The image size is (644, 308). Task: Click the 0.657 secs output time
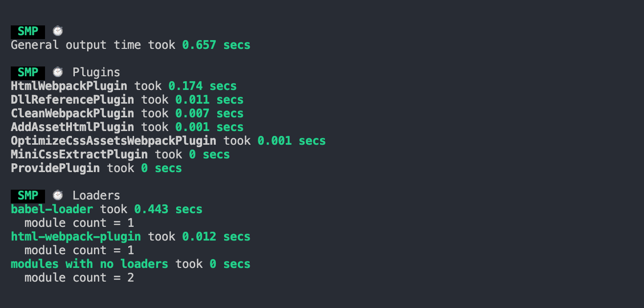[x=216, y=45]
